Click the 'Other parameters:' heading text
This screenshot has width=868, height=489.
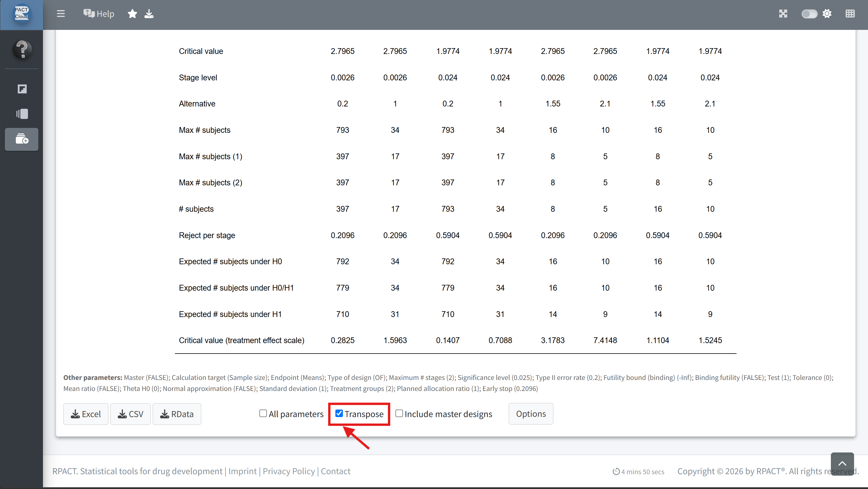[93, 378]
